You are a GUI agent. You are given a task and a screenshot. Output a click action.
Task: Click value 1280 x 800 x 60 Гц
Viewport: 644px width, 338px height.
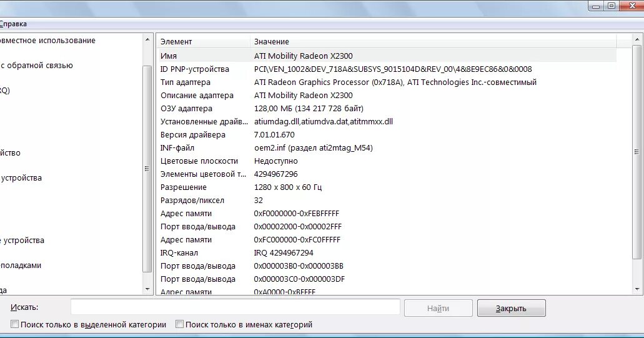(288, 187)
